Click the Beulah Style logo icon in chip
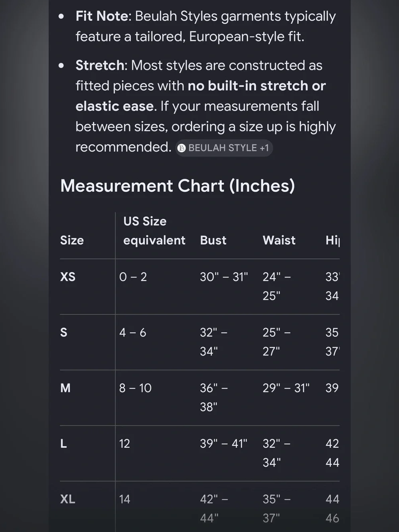The image size is (399, 532). (182, 148)
